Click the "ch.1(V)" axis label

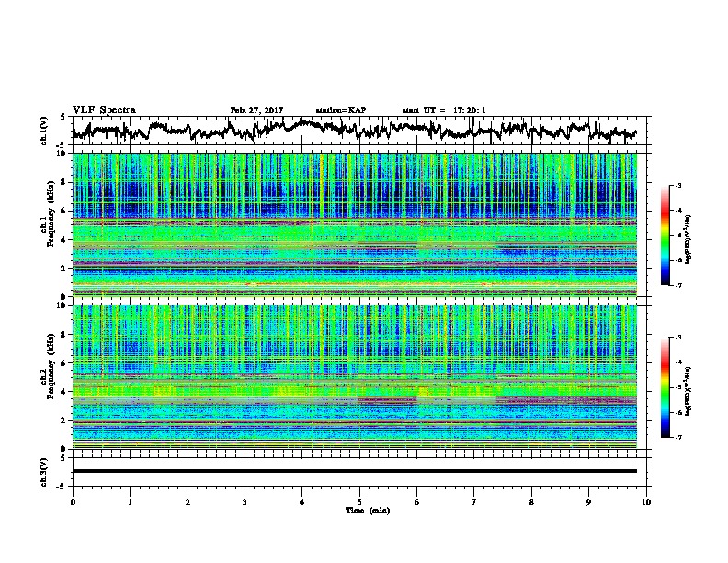43,131
